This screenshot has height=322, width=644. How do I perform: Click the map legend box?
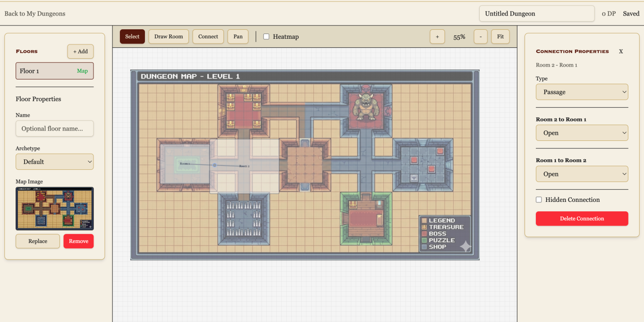(445, 234)
